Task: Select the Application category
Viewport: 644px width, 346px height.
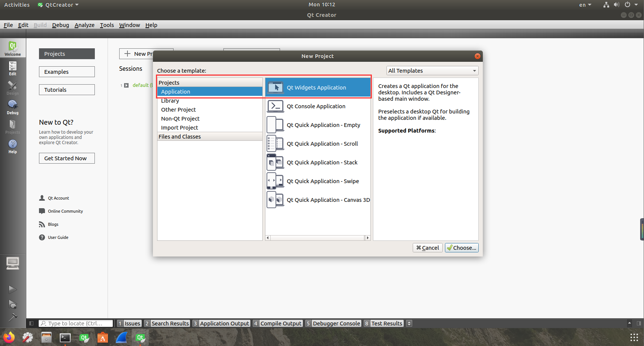Action: tap(210, 92)
